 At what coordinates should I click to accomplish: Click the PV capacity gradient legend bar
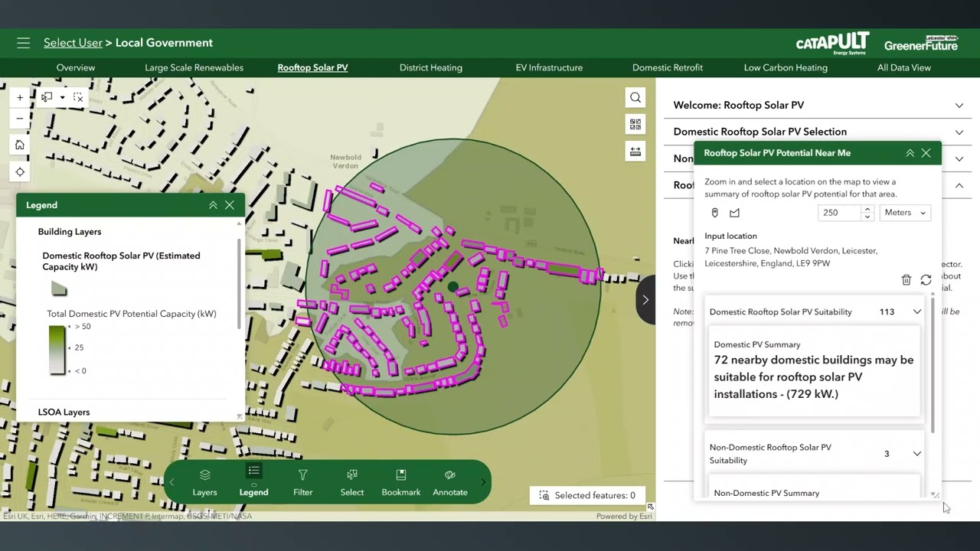[57, 350]
